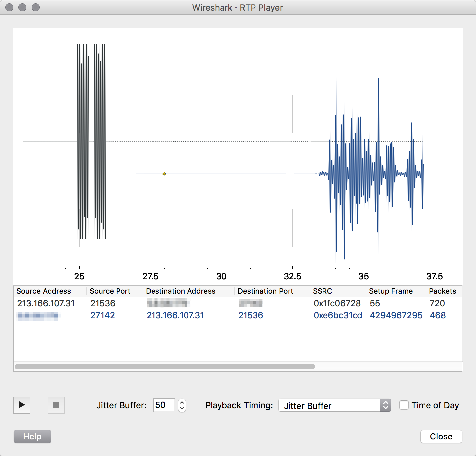Click packets value 468
The image size is (476, 456).
point(438,315)
